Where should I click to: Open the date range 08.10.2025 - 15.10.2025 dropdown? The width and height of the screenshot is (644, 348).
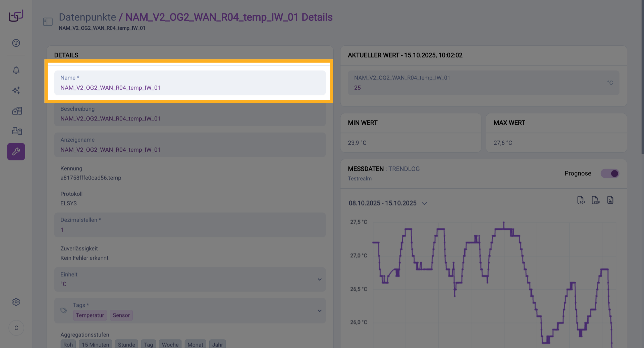[388, 203]
